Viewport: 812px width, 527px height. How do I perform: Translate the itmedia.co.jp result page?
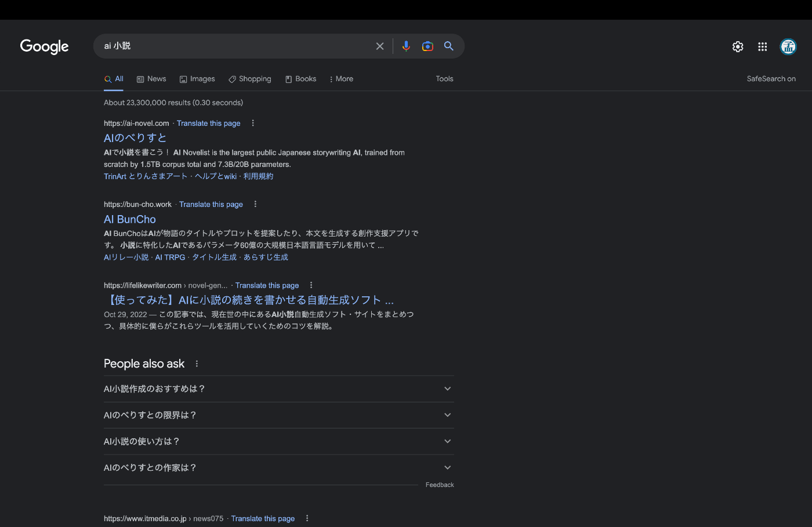[x=263, y=519]
